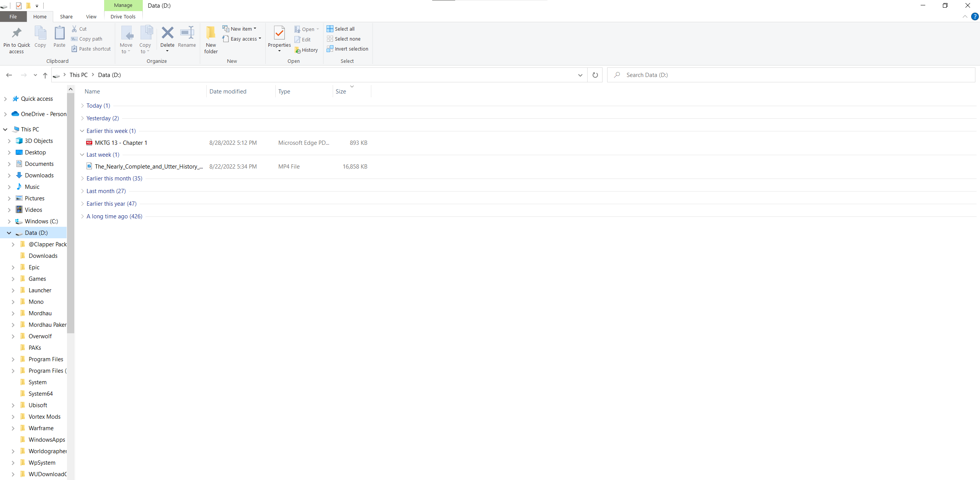980x480 pixels.
Task: Sort by the Date modified column header
Action: click(228, 91)
